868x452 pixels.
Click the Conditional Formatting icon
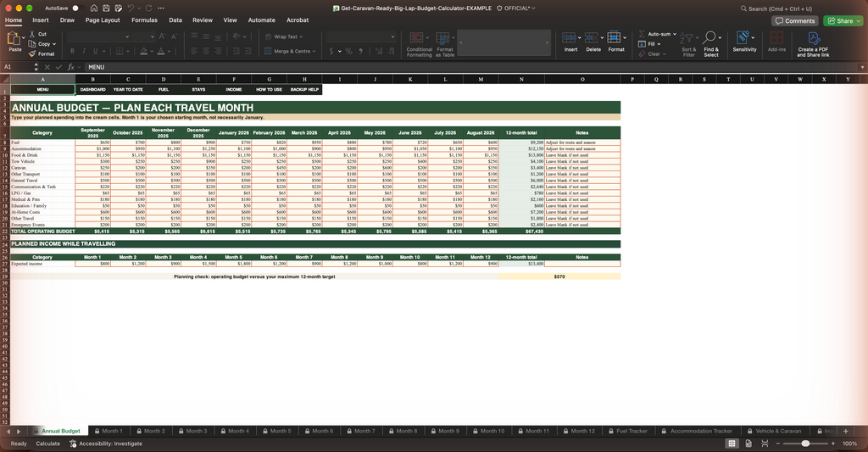[416, 38]
